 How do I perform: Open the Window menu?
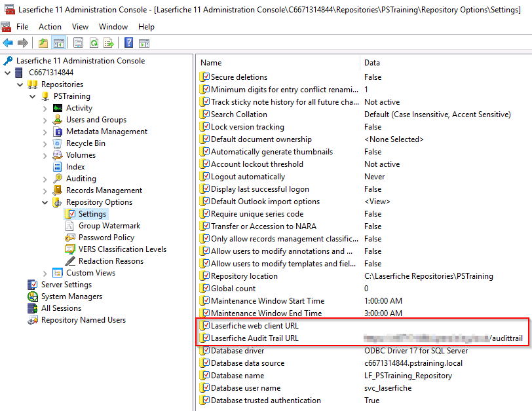[113, 27]
